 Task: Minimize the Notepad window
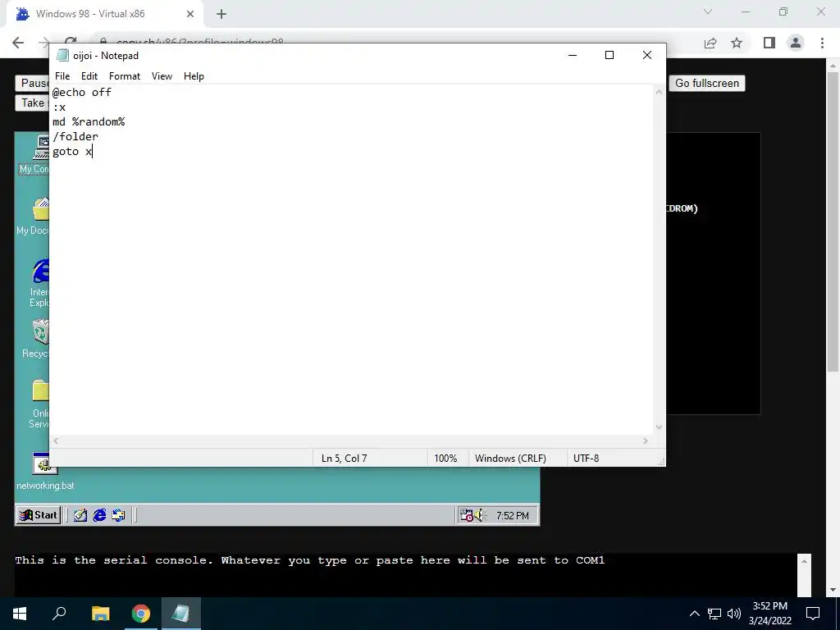572,55
